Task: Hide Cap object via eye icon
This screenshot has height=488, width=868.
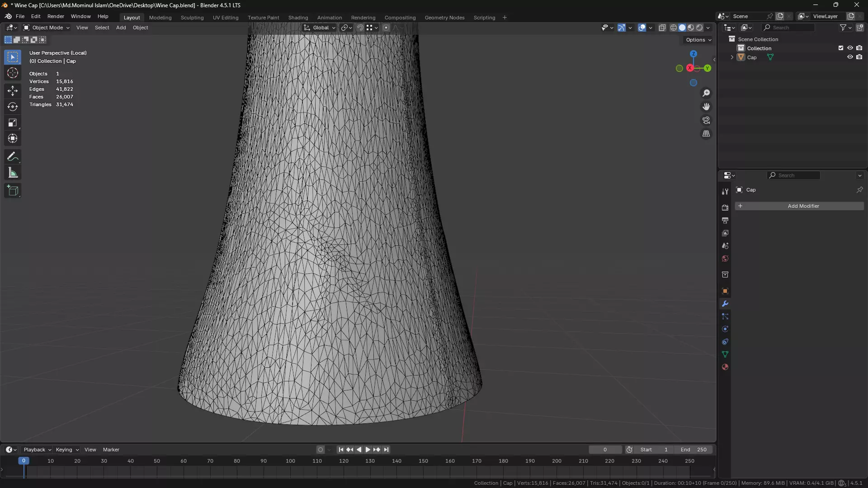Action: (x=850, y=57)
